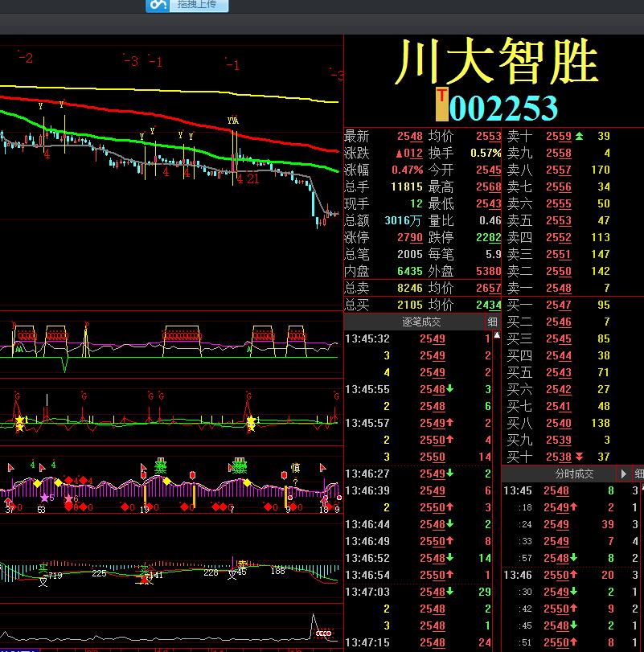Click the 细 button beside 分时成交 arrow

point(638,474)
